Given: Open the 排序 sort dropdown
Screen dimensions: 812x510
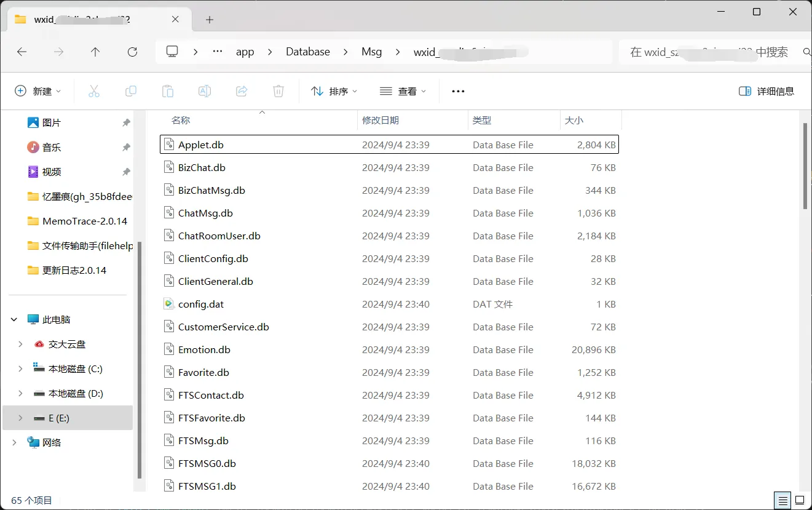Looking at the screenshot, I should [x=334, y=91].
